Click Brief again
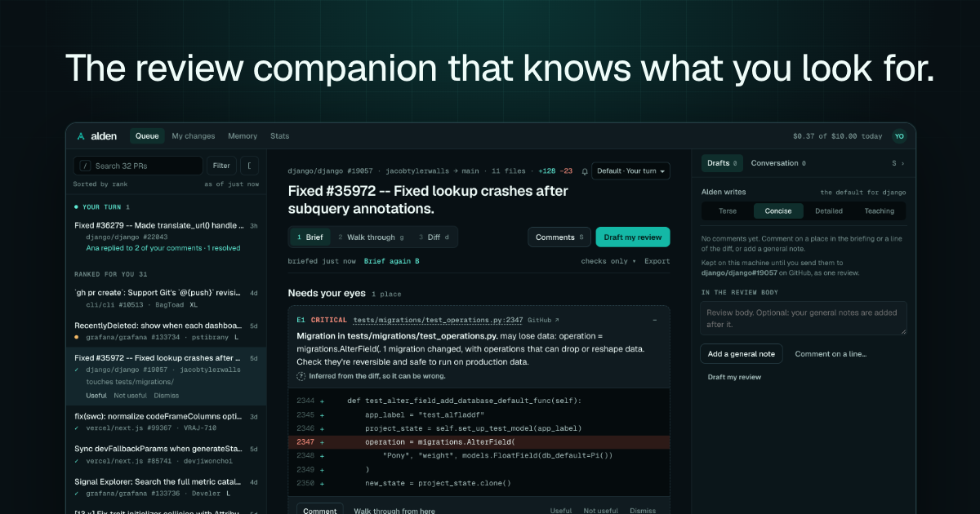Viewport: 980px width, 514px height. coord(392,261)
